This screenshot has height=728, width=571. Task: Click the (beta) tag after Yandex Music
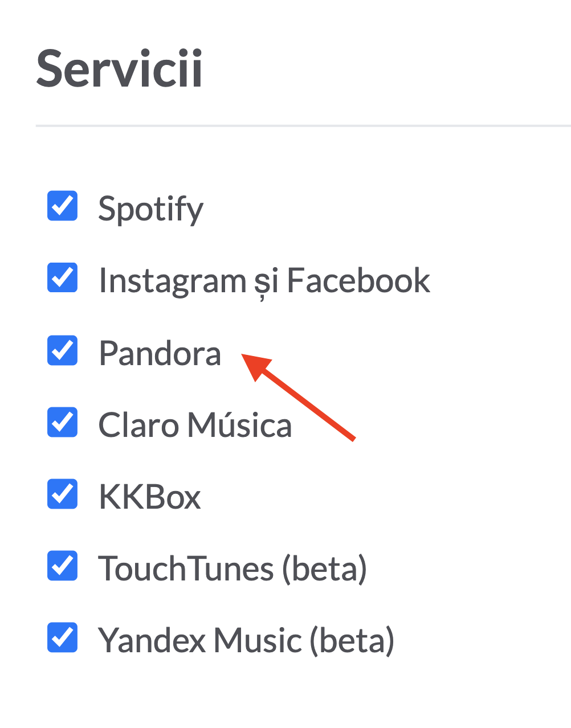coord(352,641)
